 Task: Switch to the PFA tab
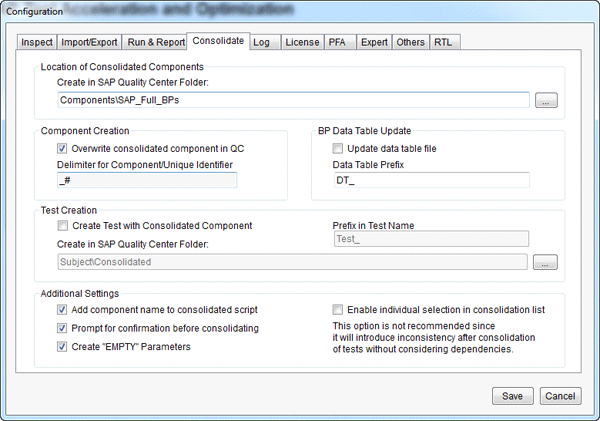pos(339,43)
